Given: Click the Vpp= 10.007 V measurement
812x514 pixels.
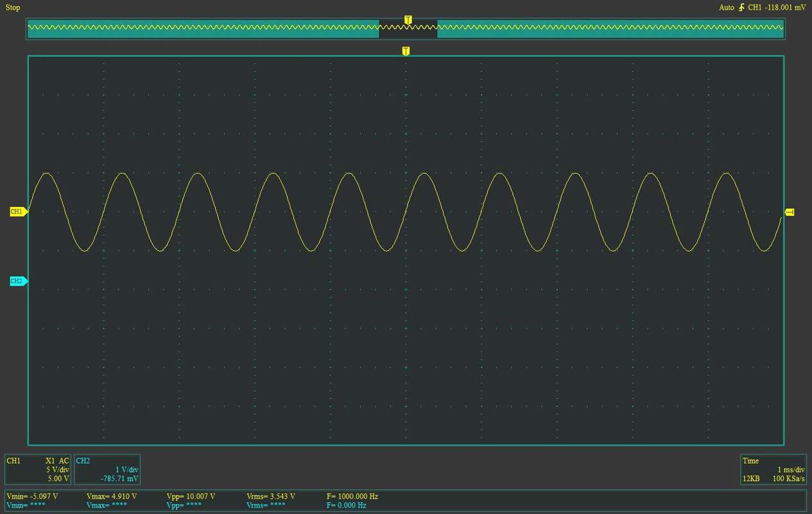Looking at the screenshot, I should pyautogui.click(x=191, y=497).
